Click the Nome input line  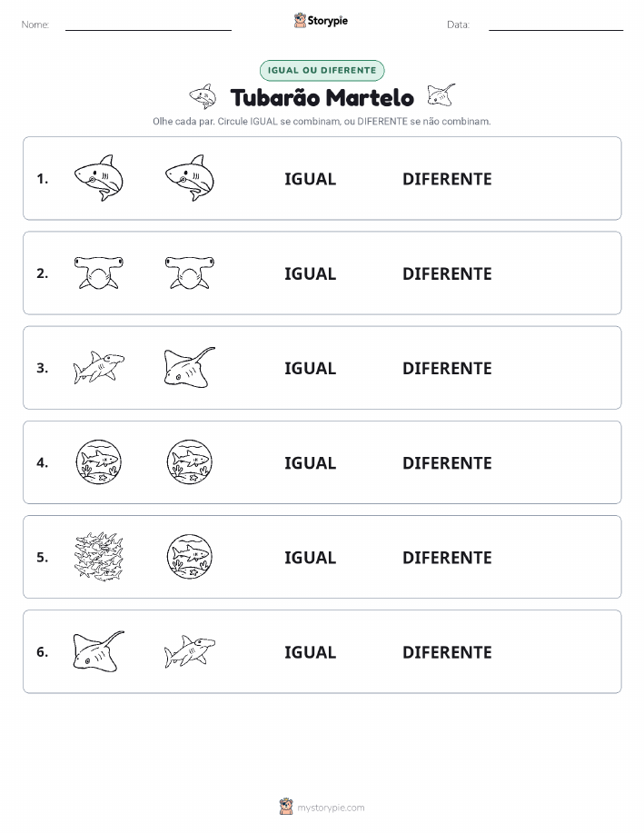(148, 25)
